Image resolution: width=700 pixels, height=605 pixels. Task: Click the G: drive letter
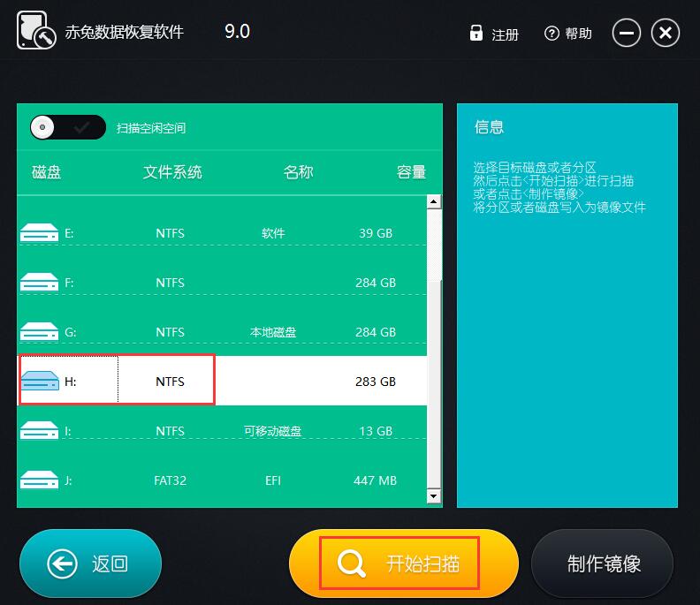click(x=70, y=332)
